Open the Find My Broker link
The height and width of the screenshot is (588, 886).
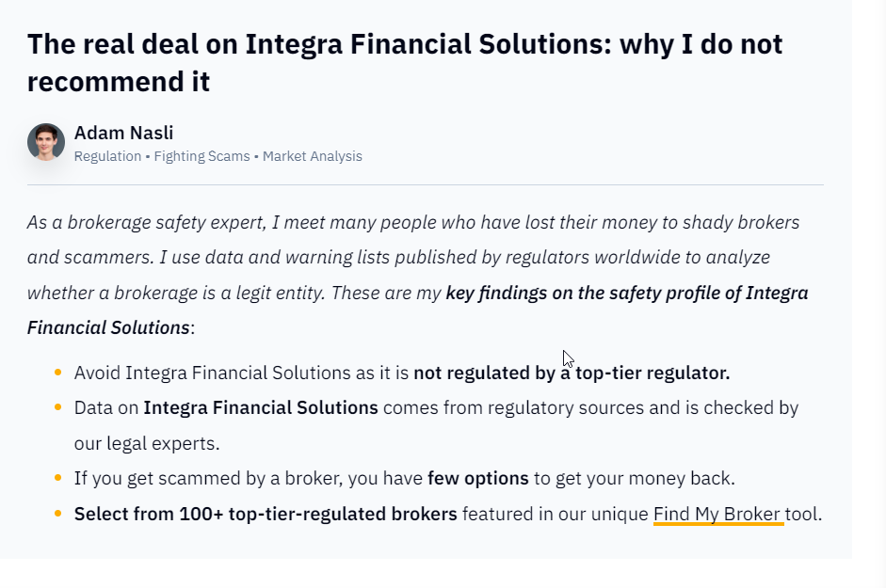tap(718, 514)
